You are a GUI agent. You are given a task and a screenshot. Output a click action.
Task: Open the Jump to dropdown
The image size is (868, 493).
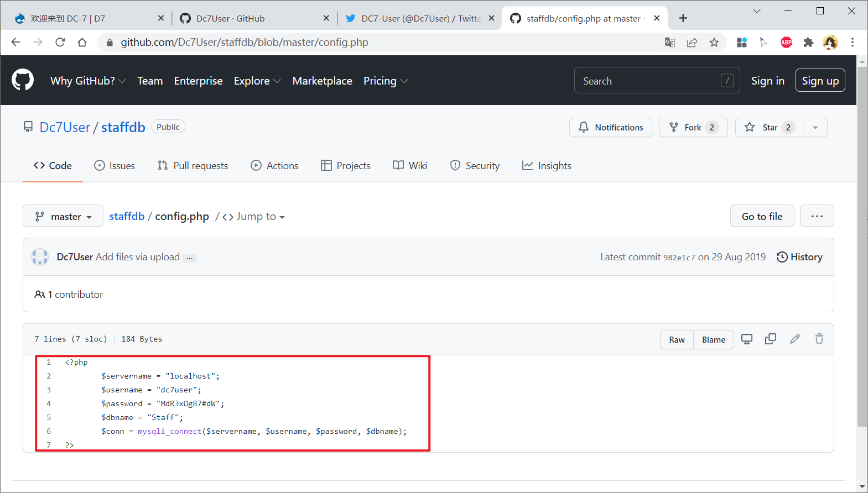[x=254, y=217]
